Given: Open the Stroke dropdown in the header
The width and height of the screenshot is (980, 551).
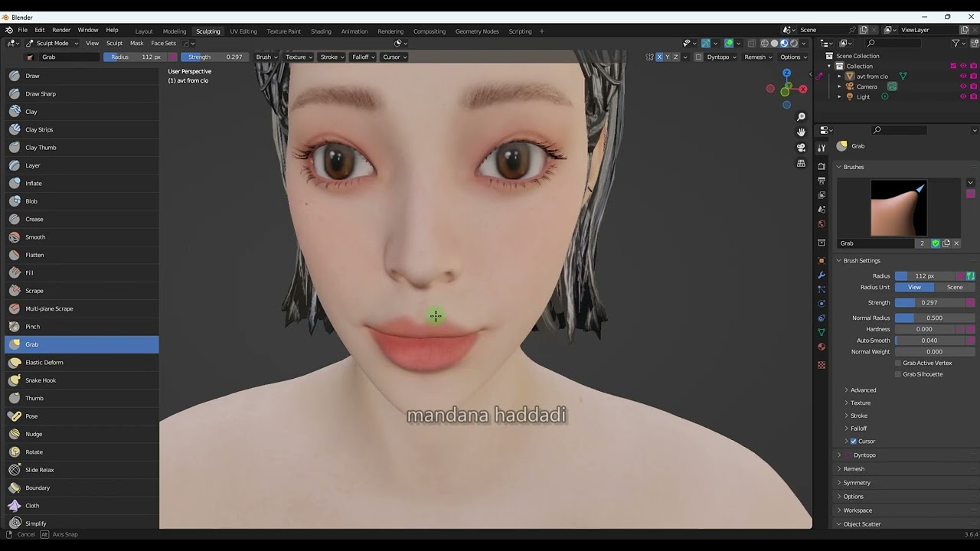Looking at the screenshot, I should click(x=332, y=57).
